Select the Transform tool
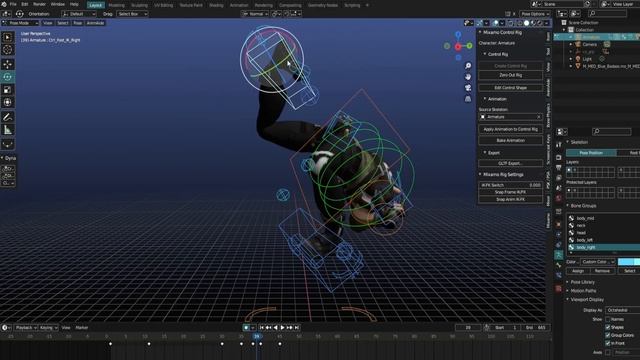The image size is (640, 360). (x=7, y=102)
